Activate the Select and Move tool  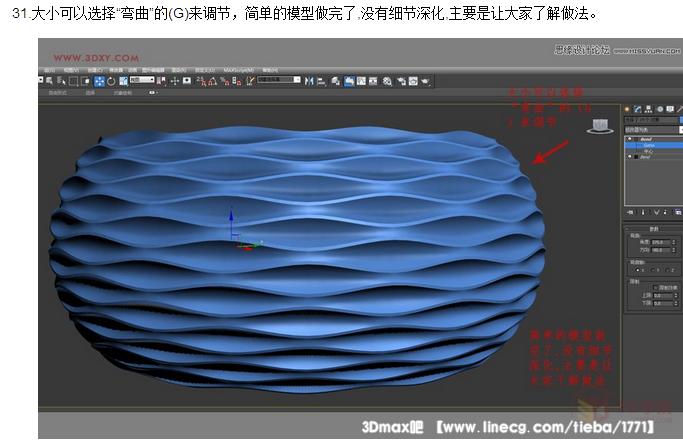point(99,81)
